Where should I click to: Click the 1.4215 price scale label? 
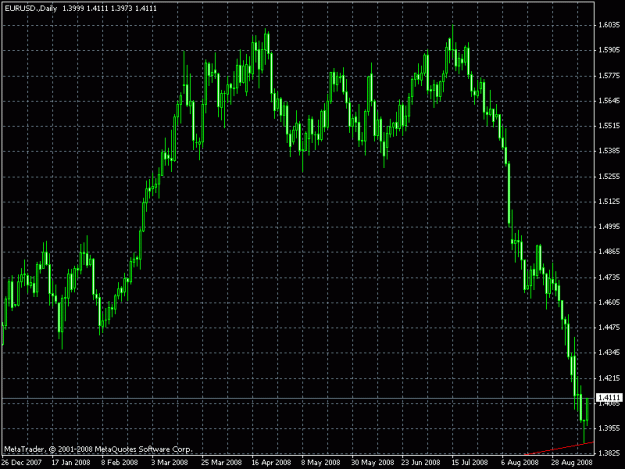pyautogui.click(x=609, y=378)
